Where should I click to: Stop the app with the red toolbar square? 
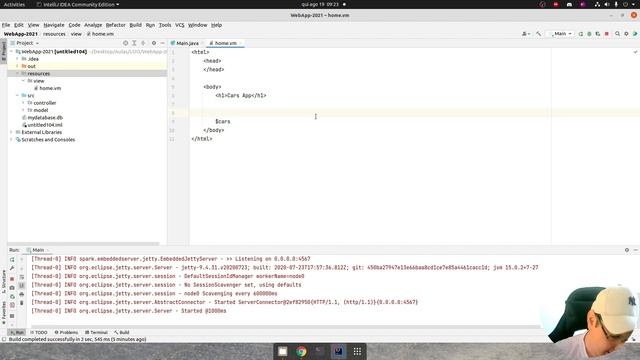607,34
